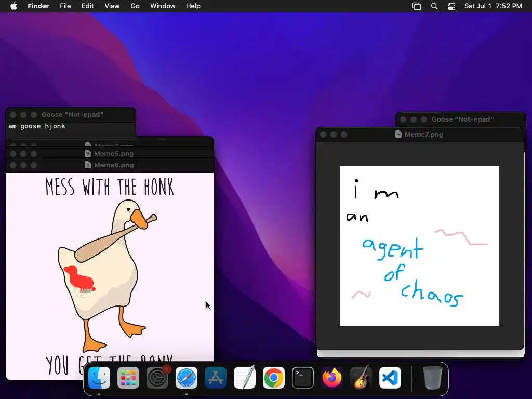Open the App Store Dock icon
The width and height of the screenshot is (532, 399).
click(x=216, y=378)
